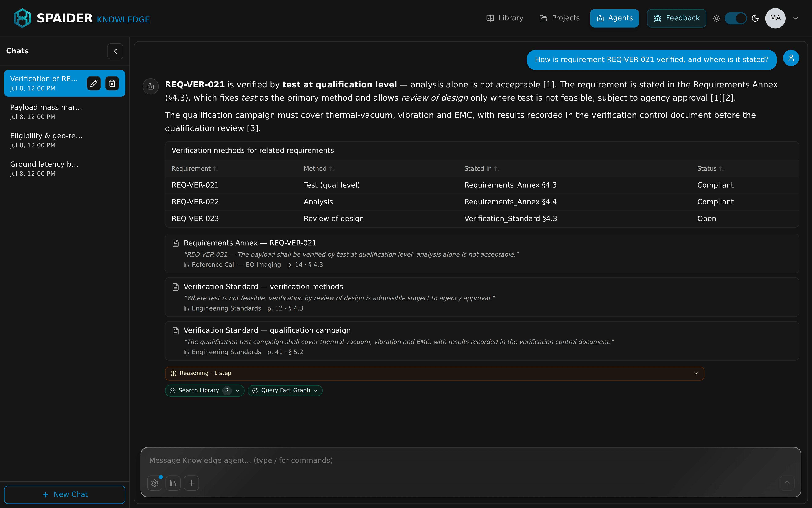Click the Reference Call — EO Imaging label
The height and width of the screenshot is (508, 812).
236,265
